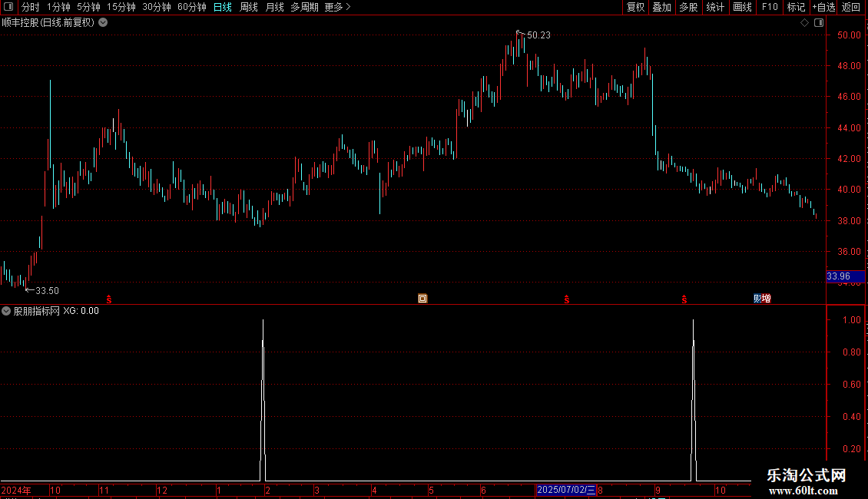Click the 50.23 high price label
The image size is (868, 499).
(x=538, y=35)
